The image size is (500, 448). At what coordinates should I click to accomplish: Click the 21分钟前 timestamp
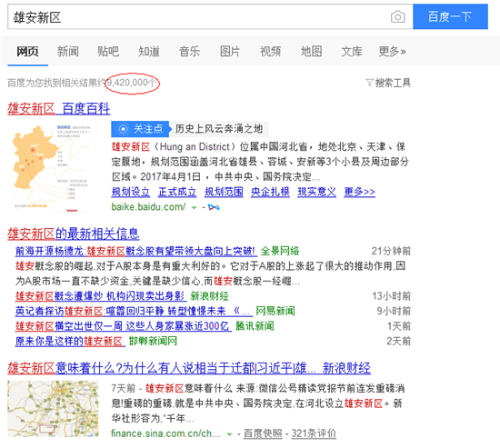click(391, 251)
